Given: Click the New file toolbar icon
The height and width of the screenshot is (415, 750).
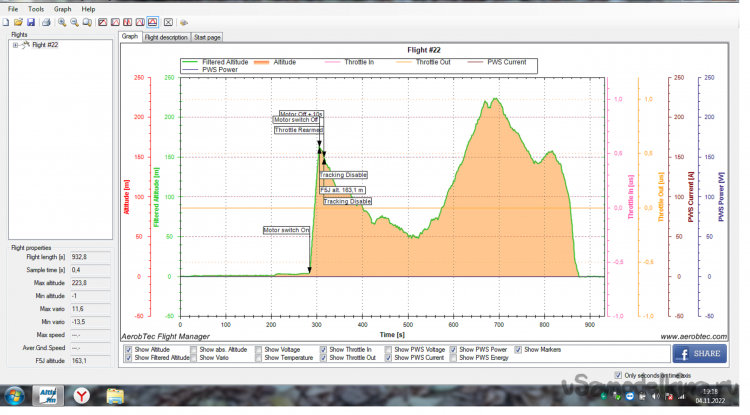Looking at the screenshot, I should pos(8,21).
